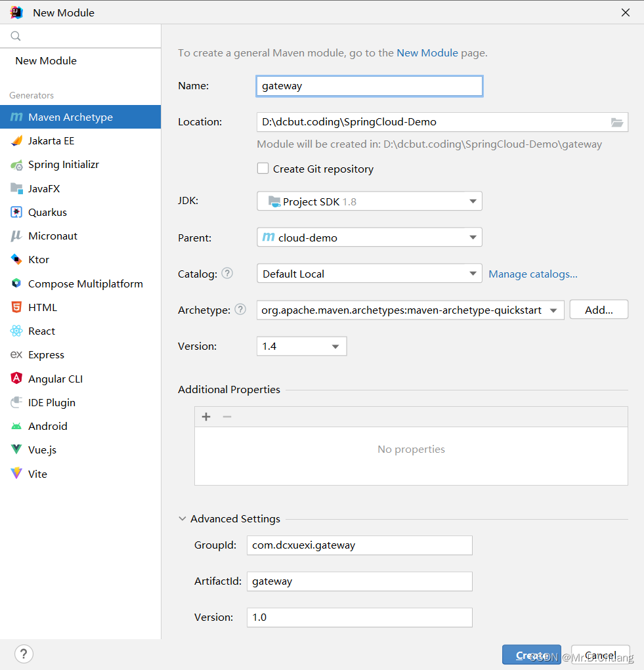Click the Vite icon
644x670 pixels.
pos(16,473)
